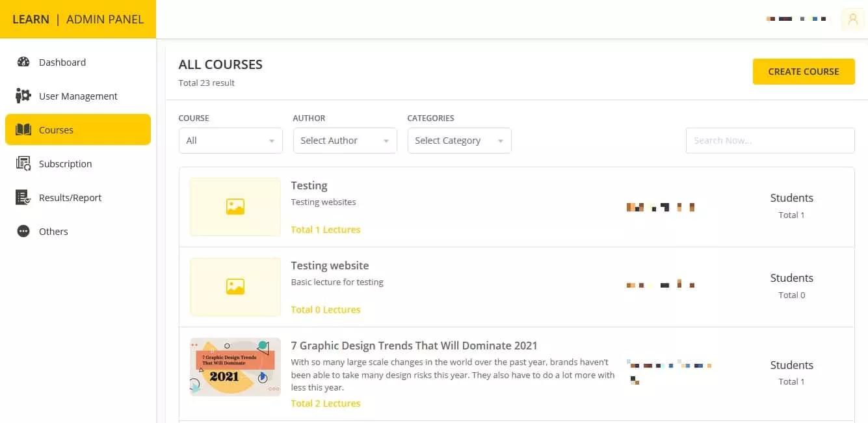Open the 2021 Graphic Design course thumbnail
Image resolution: width=868 pixels, height=423 pixels.
tap(235, 367)
